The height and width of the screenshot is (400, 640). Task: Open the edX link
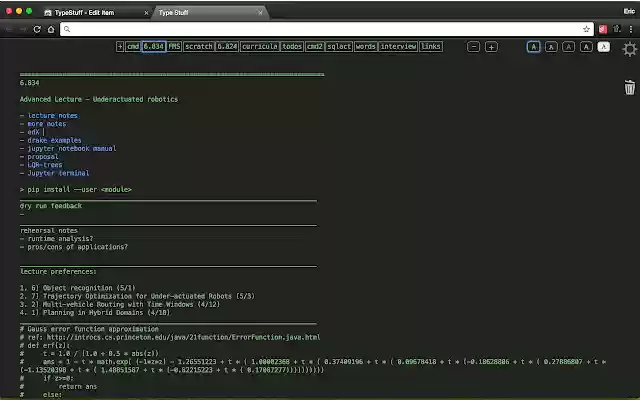click(33, 132)
